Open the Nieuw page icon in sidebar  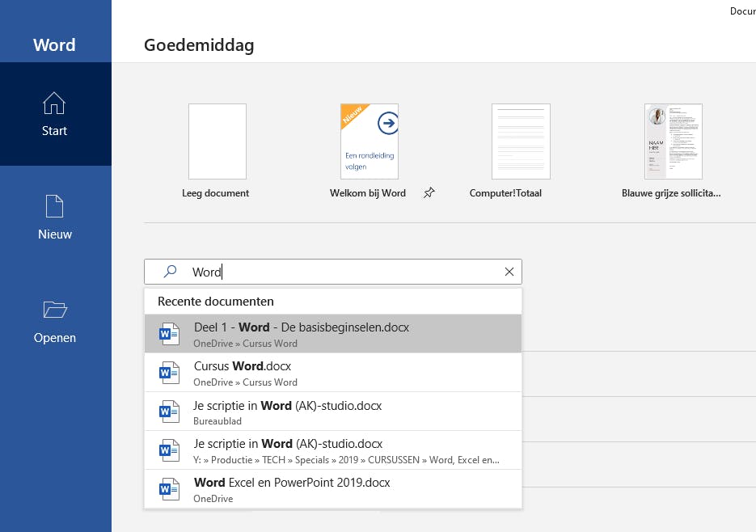click(54, 207)
